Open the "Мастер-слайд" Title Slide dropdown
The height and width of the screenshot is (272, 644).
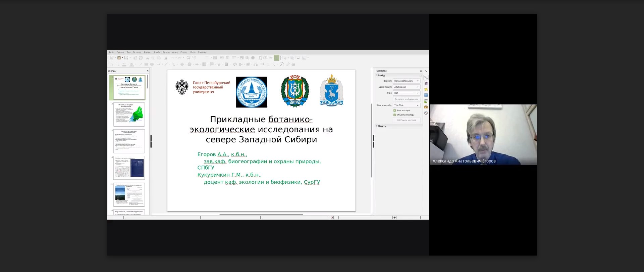tap(407, 105)
